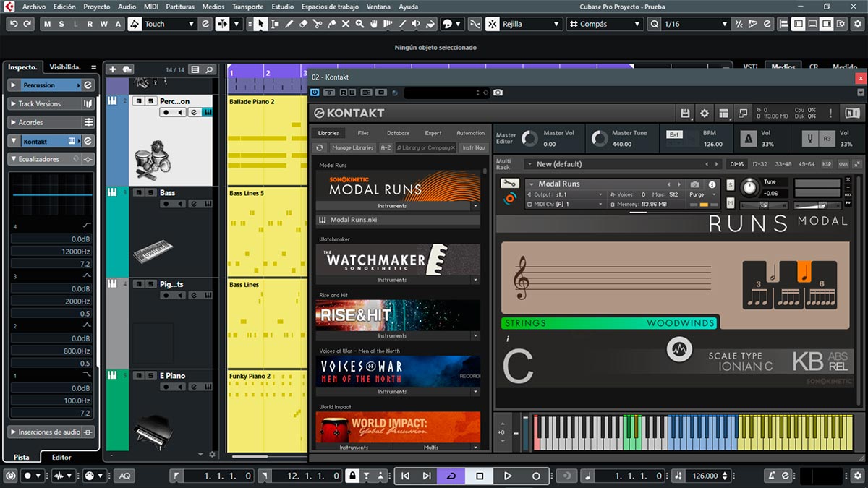Select the Glue tool

point(332,24)
